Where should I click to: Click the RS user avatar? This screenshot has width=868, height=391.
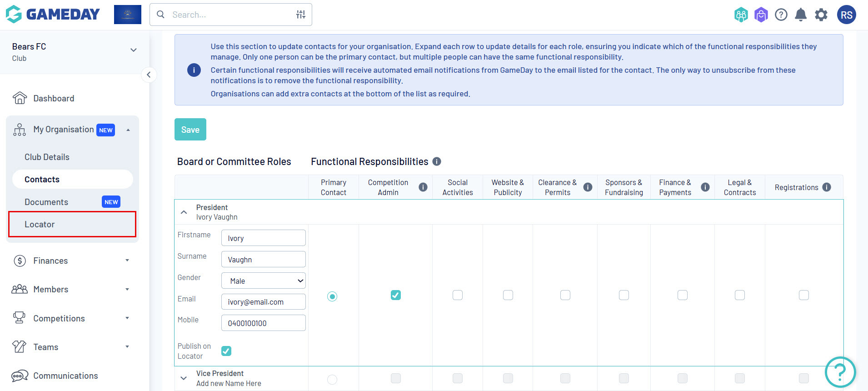click(846, 15)
